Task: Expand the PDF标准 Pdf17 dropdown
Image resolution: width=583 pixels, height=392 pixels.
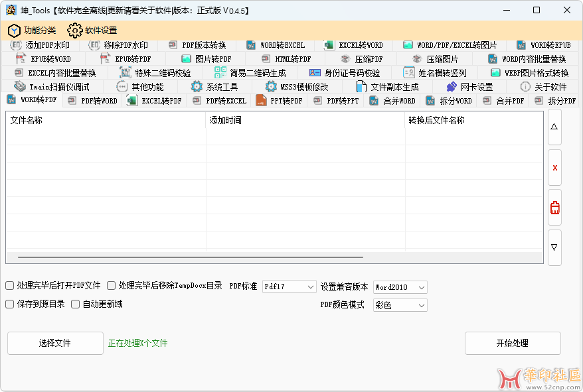Action: click(x=290, y=287)
